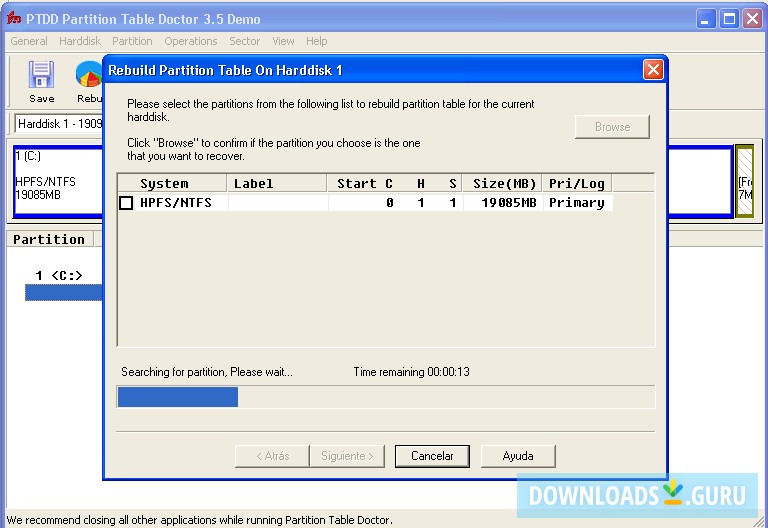This screenshot has width=768, height=528.
Task: Click the Size(MB) column header
Action: point(503,184)
